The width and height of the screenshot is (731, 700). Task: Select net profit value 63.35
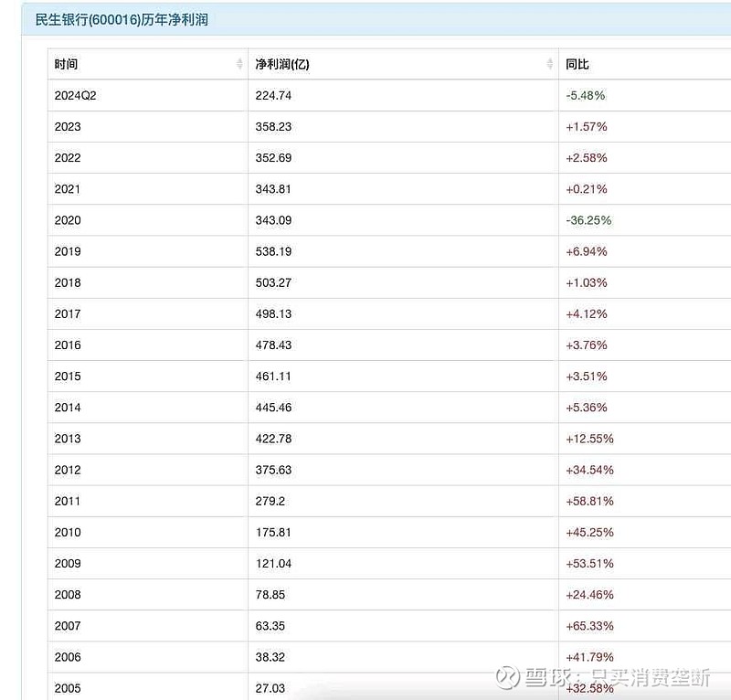click(270, 627)
